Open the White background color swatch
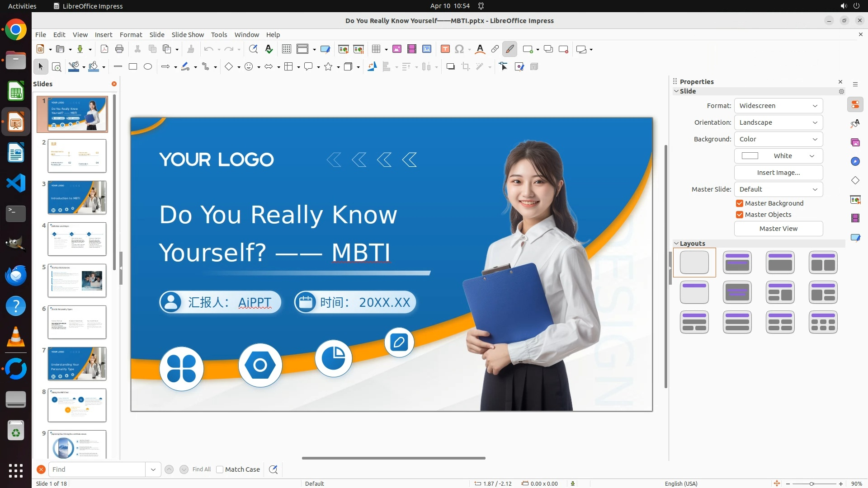Viewport: 868px width, 488px height. click(778, 156)
